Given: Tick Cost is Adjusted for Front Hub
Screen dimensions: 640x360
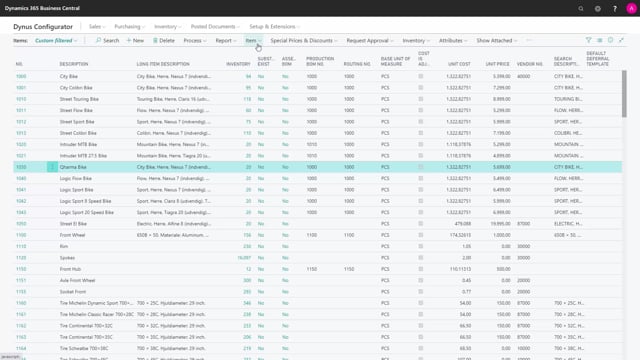Looking at the screenshot, I should point(421,269).
